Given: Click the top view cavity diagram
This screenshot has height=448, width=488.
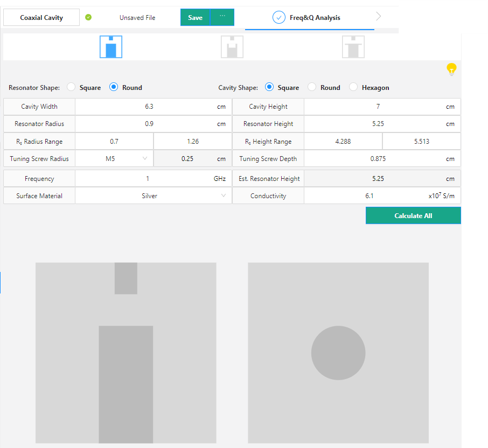Looking at the screenshot, I should coord(338,353).
